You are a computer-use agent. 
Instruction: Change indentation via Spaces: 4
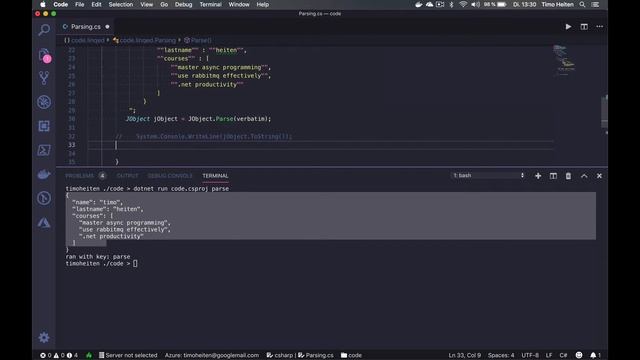pos(501,355)
